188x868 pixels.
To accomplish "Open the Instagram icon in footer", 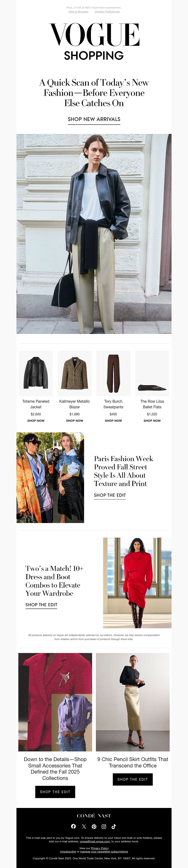I will click(104, 826).
